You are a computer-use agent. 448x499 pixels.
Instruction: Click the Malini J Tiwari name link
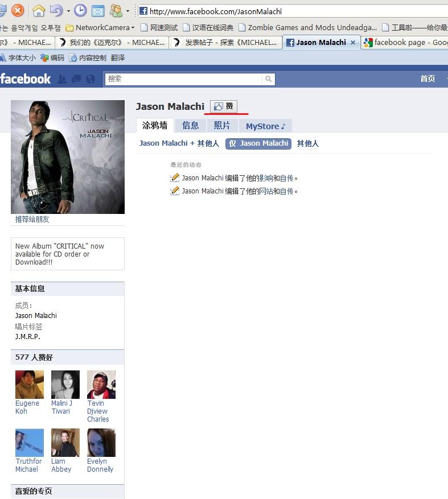[x=62, y=407]
